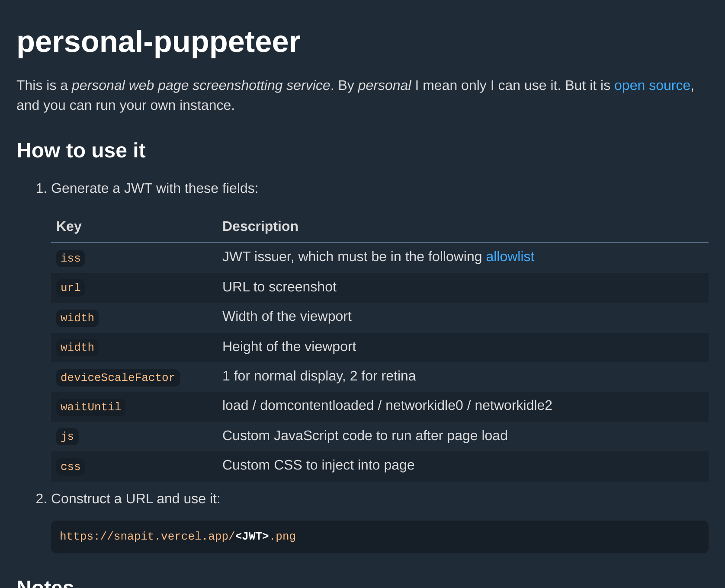Screen dimensions: 725x588
Task: Click the personal-puppeteer page title
Action: [x=158, y=42]
